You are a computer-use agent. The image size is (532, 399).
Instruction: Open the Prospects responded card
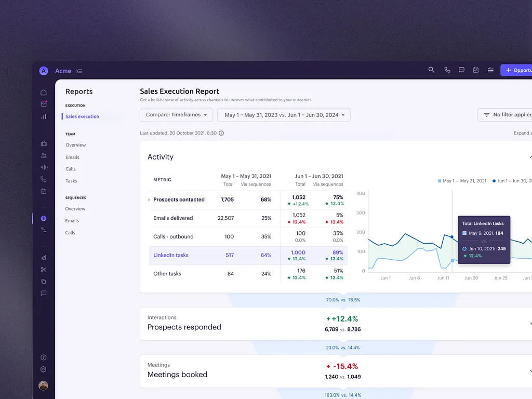(x=336, y=324)
